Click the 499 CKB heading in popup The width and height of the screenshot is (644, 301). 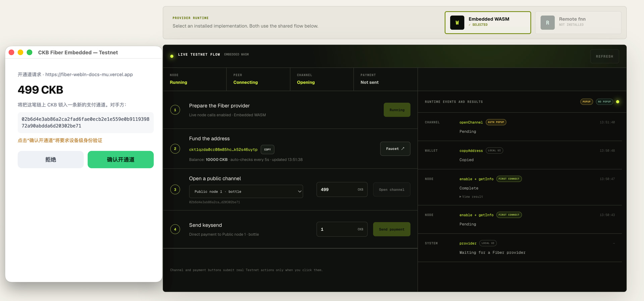click(41, 90)
